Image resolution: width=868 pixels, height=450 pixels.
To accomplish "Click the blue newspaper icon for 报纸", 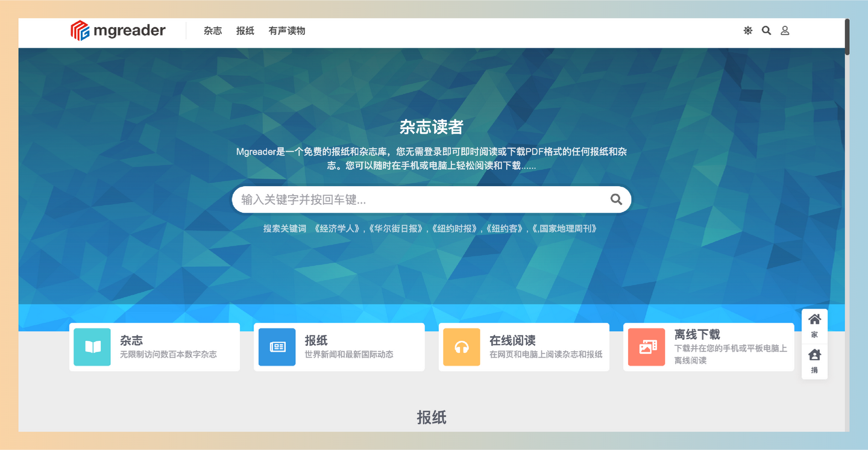I will (x=277, y=347).
